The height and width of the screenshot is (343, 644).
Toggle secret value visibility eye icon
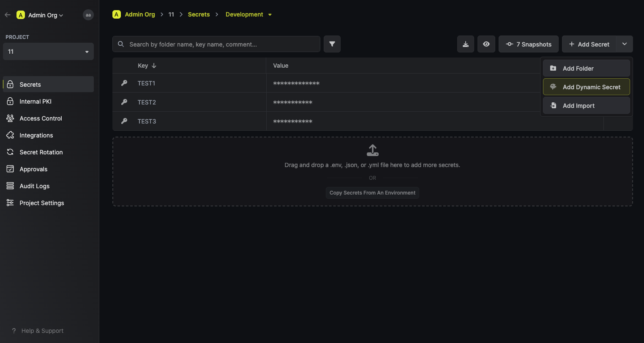click(486, 44)
